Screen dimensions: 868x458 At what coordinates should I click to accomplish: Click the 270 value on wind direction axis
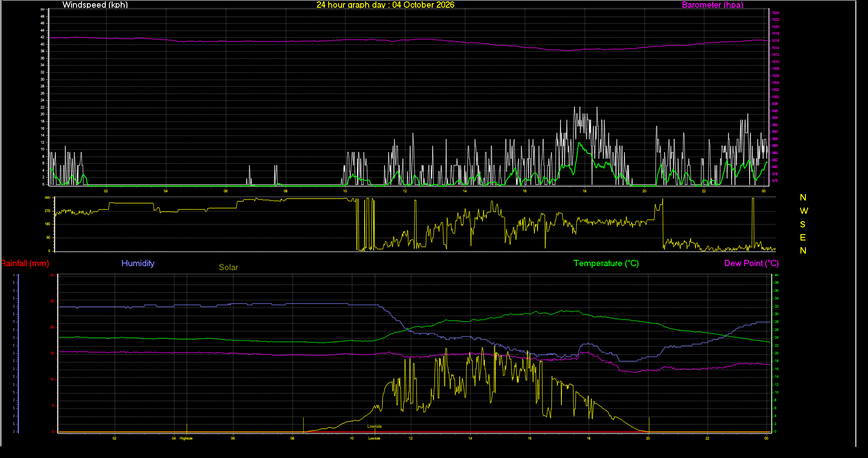tap(47, 211)
